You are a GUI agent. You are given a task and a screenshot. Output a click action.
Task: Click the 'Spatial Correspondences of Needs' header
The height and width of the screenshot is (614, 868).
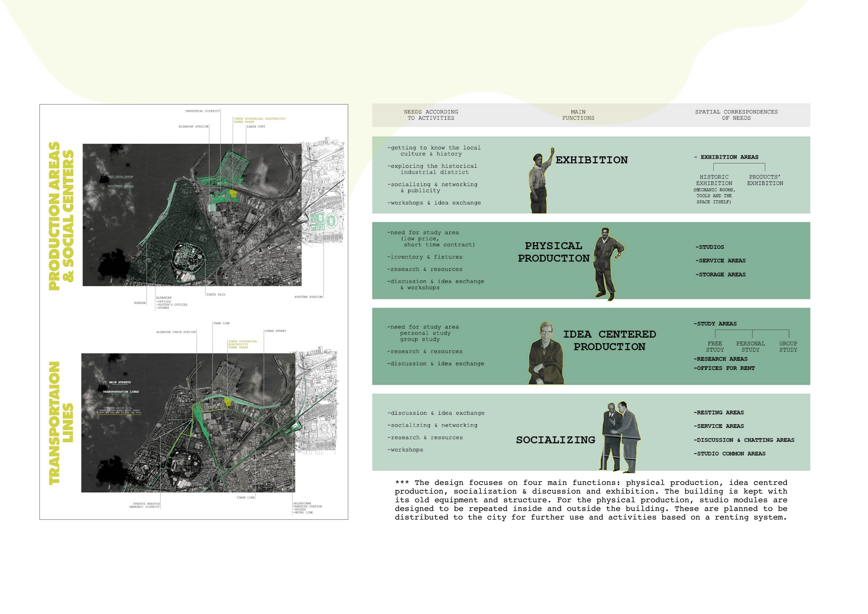coord(736,115)
